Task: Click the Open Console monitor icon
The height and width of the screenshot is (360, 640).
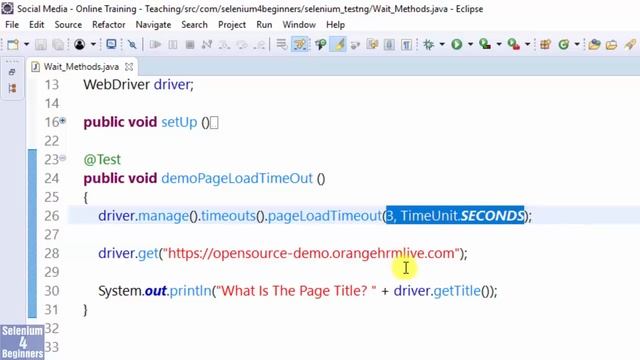Action: [x=111, y=44]
